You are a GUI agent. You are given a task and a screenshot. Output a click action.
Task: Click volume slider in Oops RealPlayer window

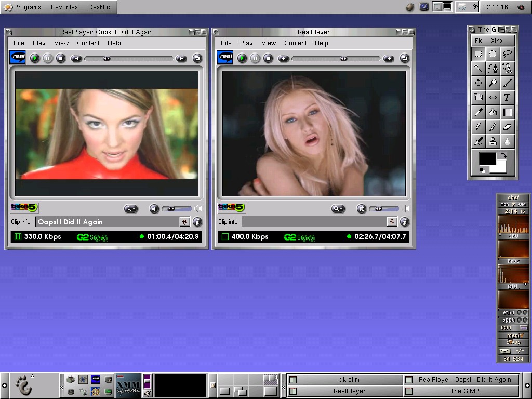pyautogui.click(x=177, y=209)
